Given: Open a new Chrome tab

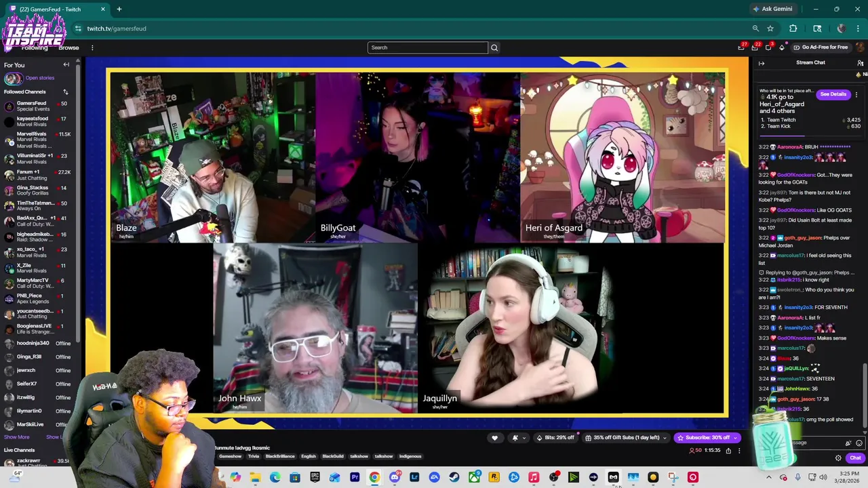Looking at the screenshot, I should (119, 9).
